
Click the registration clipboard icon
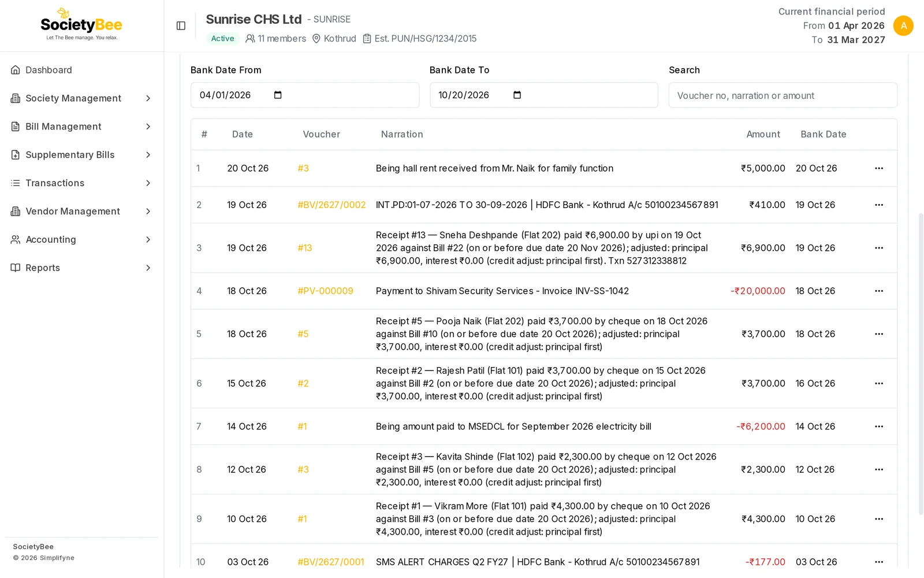pos(367,39)
